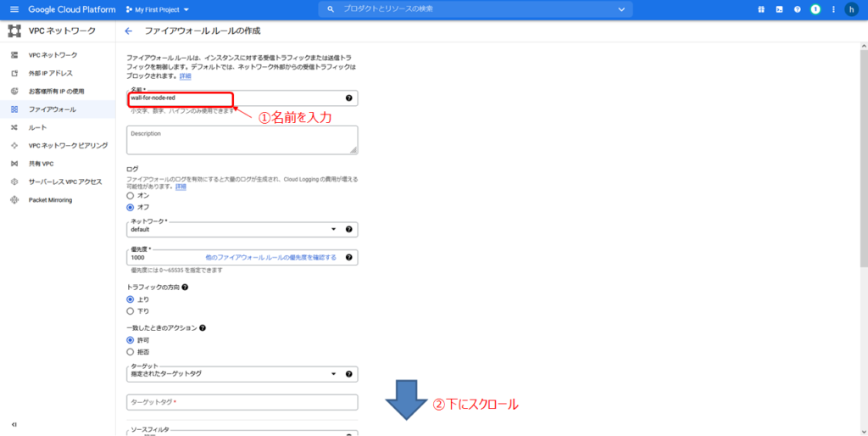Open Cloud Shell from the top bar
The width and height of the screenshot is (868, 436).
[x=777, y=9]
